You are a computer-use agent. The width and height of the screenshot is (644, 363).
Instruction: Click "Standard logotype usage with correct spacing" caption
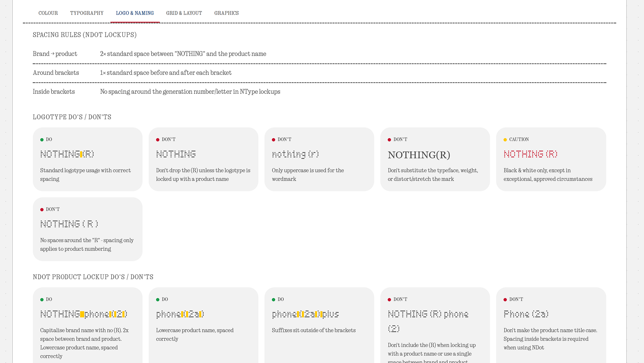pos(85,175)
